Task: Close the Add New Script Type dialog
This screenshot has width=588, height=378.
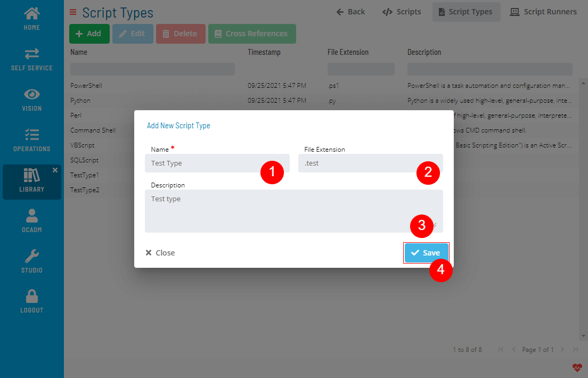Action: click(160, 253)
